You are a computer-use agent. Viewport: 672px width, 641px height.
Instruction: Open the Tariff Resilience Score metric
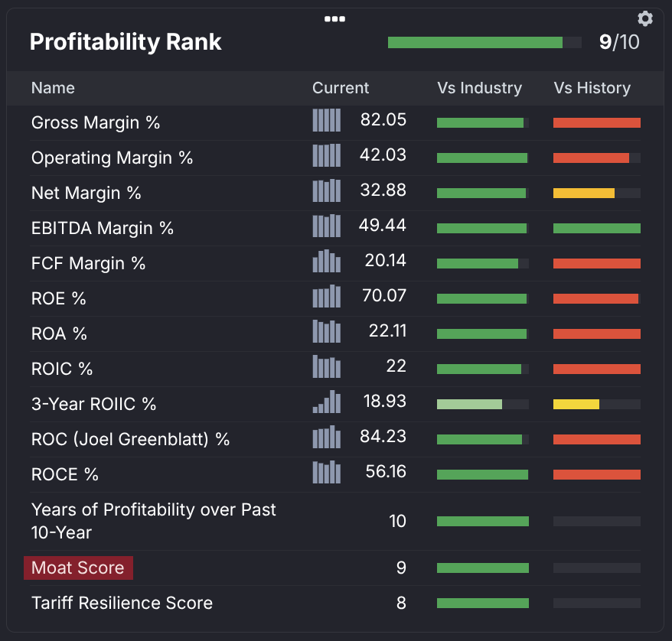(122, 603)
